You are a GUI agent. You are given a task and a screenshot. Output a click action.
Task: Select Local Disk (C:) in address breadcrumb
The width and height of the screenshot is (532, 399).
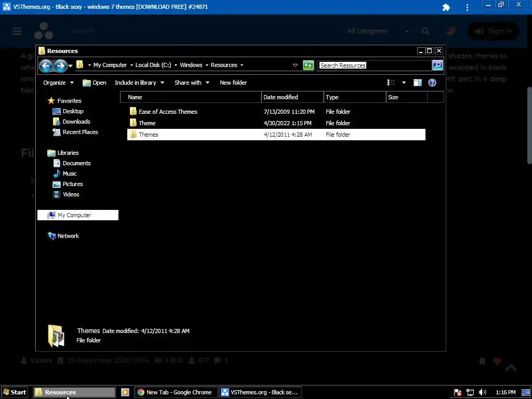point(153,65)
